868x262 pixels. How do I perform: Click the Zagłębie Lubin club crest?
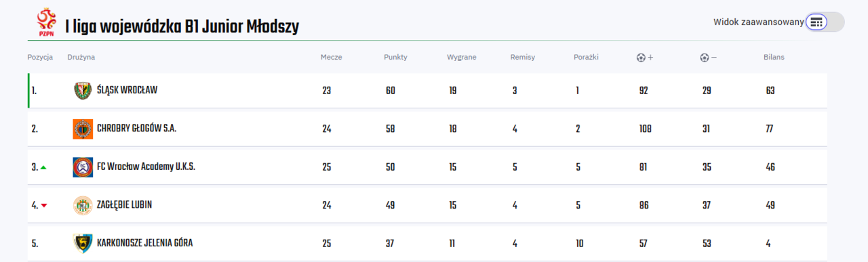[83, 205]
